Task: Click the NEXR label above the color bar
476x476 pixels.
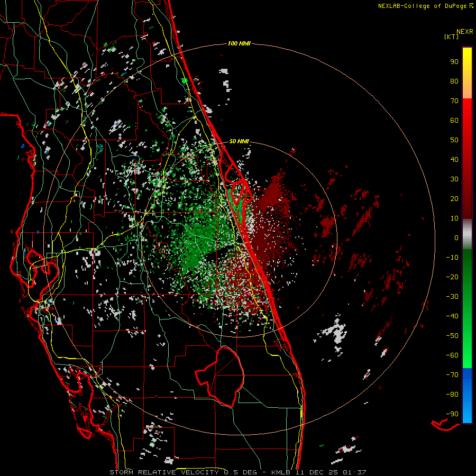Action: click(x=465, y=31)
